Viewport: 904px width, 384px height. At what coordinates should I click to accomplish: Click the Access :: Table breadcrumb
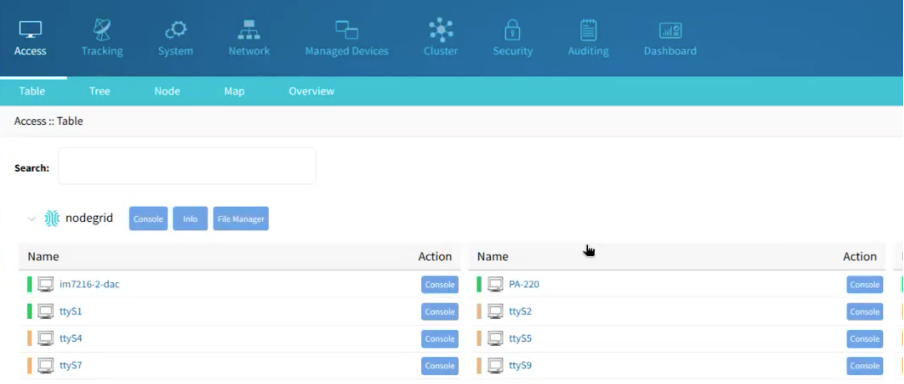[48, 121]
